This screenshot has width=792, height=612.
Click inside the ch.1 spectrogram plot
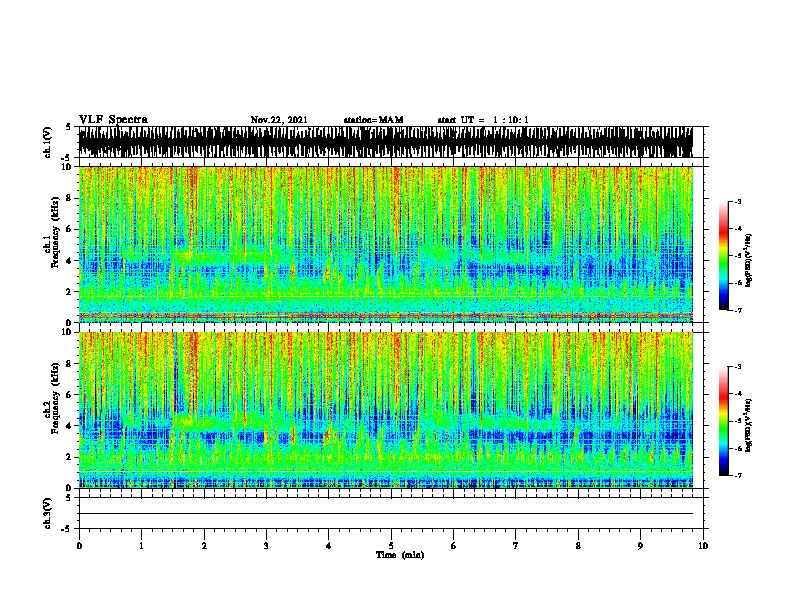pos(386,244)
